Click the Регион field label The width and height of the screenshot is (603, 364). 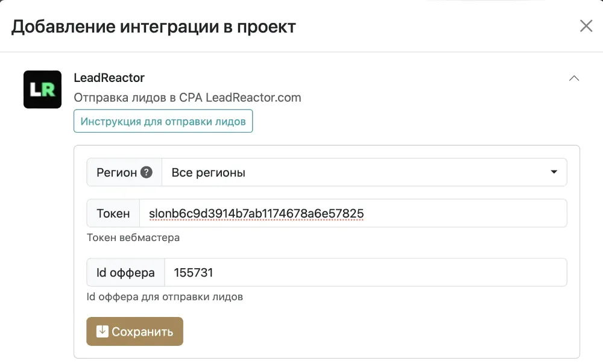point(117,172)
